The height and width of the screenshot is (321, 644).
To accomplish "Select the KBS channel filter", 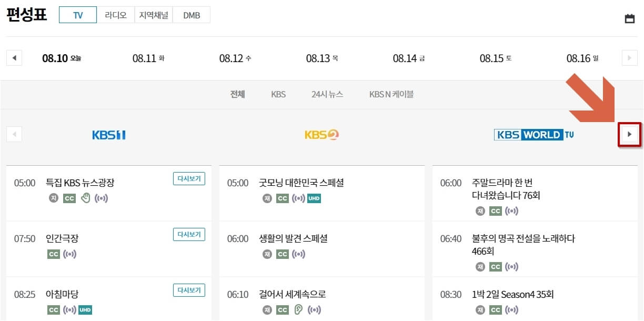I will click(x=278, y=94).
